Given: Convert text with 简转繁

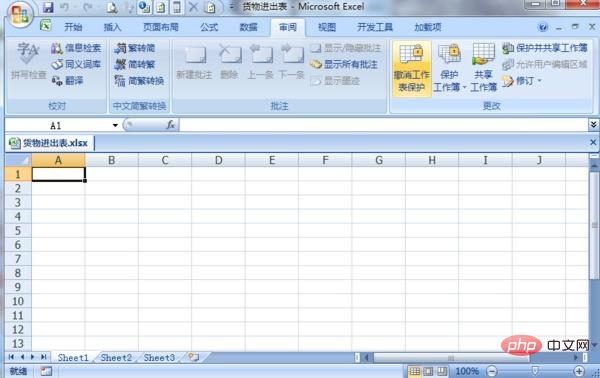Looking at the screenshot, I should (135, 64).
